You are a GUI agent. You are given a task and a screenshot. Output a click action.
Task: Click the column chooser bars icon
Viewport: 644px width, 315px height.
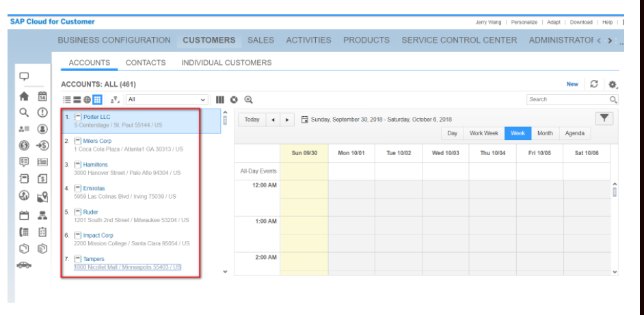[x=220, y=99]
